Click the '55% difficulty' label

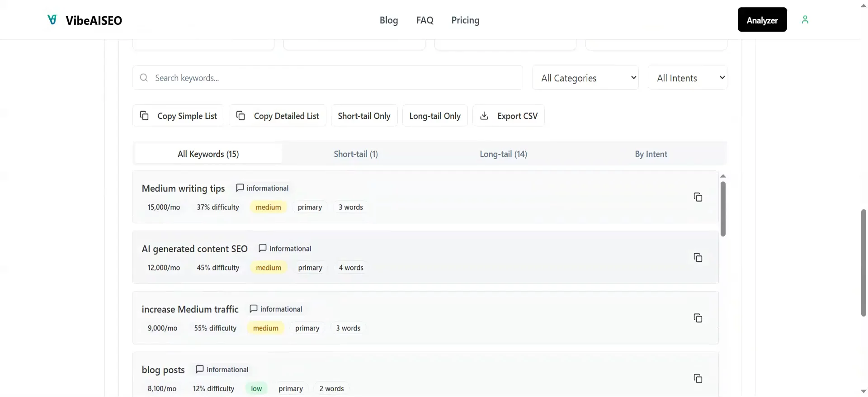[215, 328]
